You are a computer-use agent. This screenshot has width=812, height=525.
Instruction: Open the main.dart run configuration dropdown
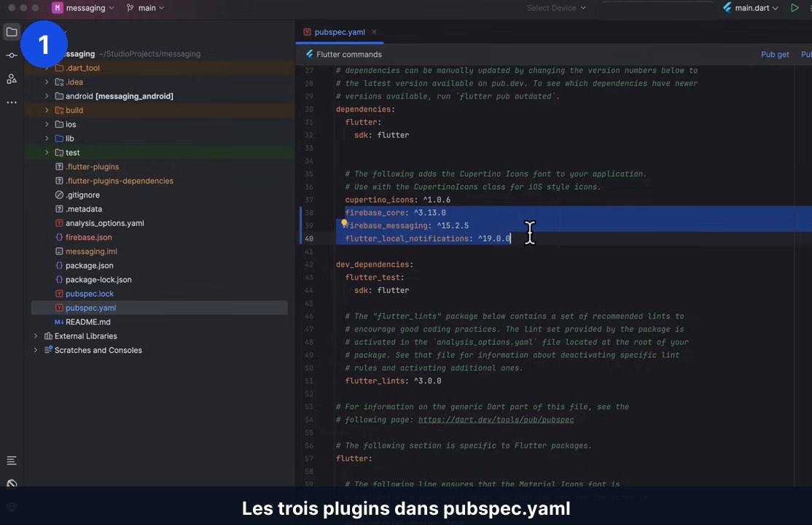[x=751, y=8]
